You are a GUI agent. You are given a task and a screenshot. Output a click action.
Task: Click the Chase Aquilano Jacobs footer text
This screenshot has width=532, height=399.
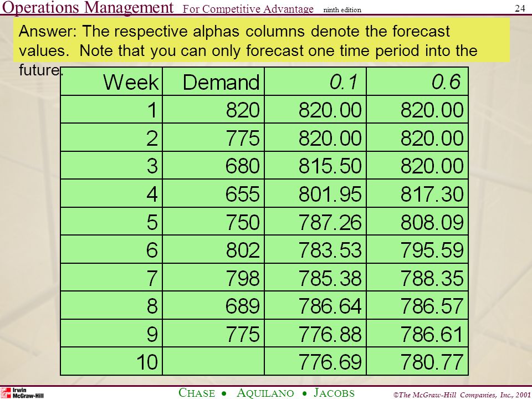pos(267,392)
